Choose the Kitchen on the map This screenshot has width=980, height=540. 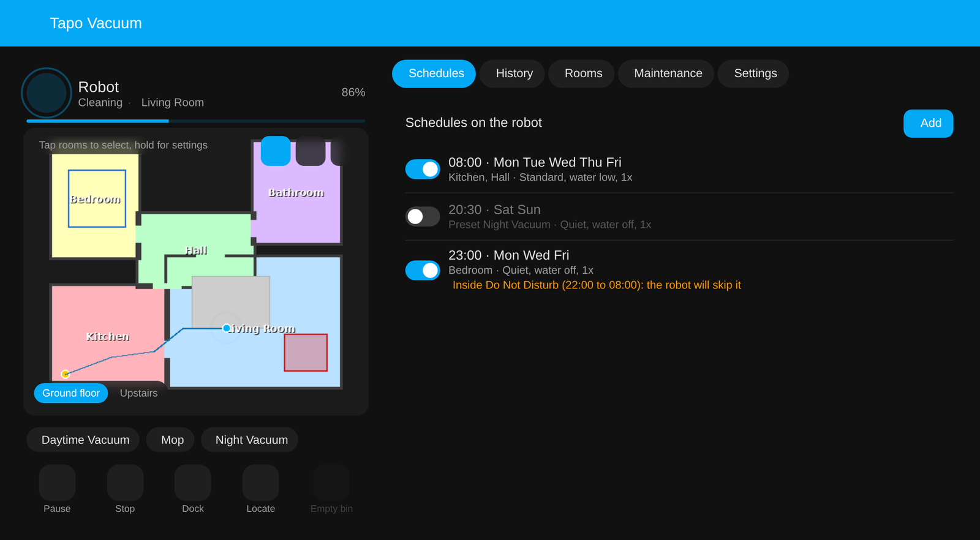[108, 337]
